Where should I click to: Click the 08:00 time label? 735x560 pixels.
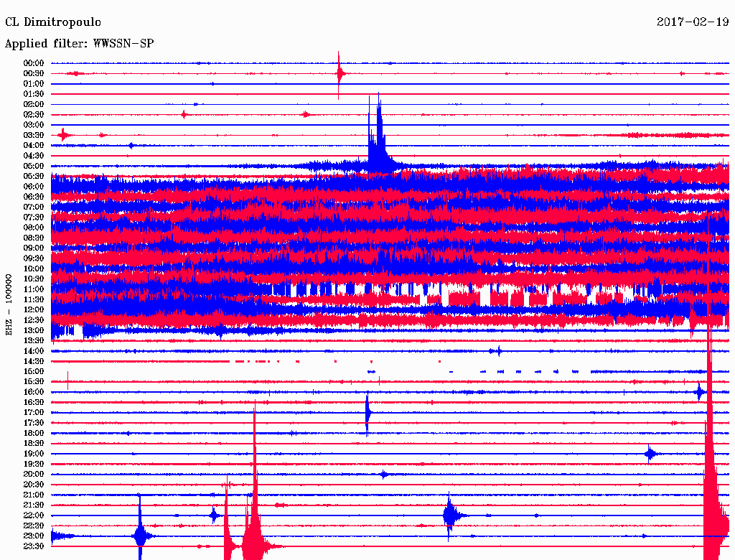coord(34,228)
